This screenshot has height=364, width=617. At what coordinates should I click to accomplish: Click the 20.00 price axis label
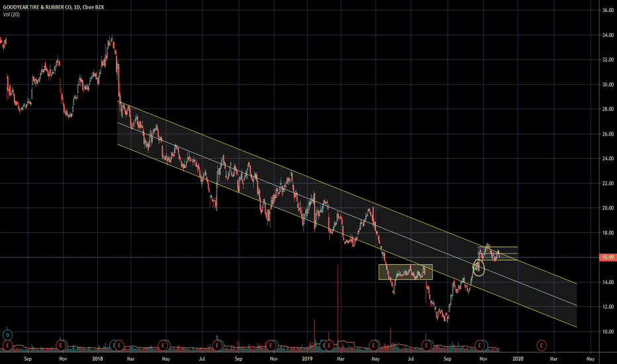(x=608, y=208)
